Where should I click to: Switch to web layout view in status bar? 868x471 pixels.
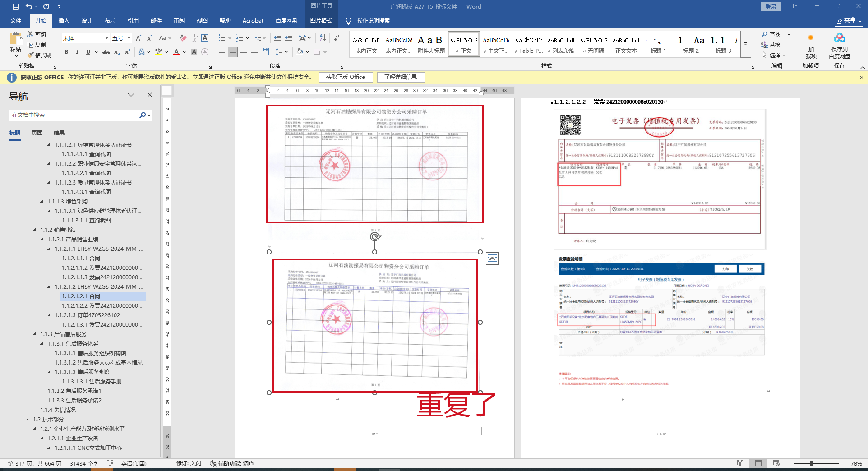776,463
